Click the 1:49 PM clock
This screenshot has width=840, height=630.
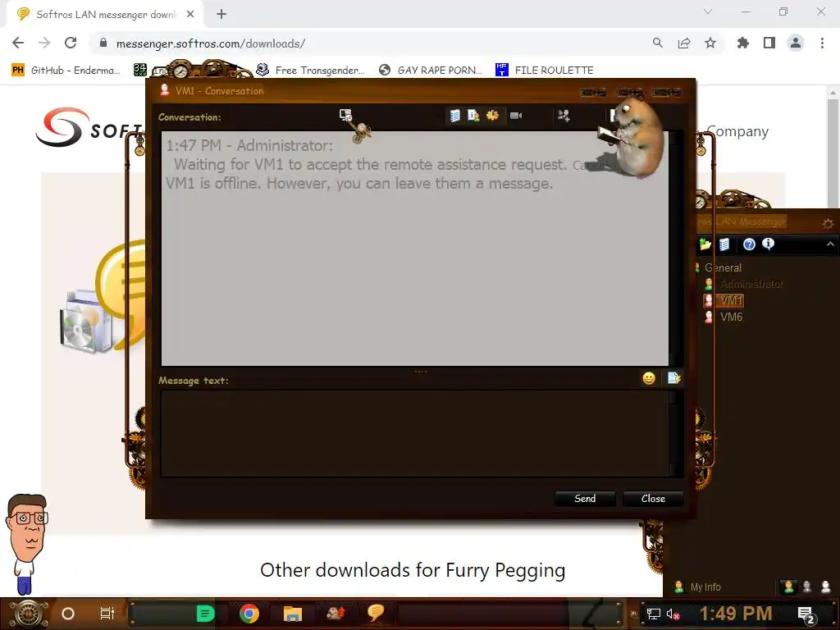[x=736, y=614]
